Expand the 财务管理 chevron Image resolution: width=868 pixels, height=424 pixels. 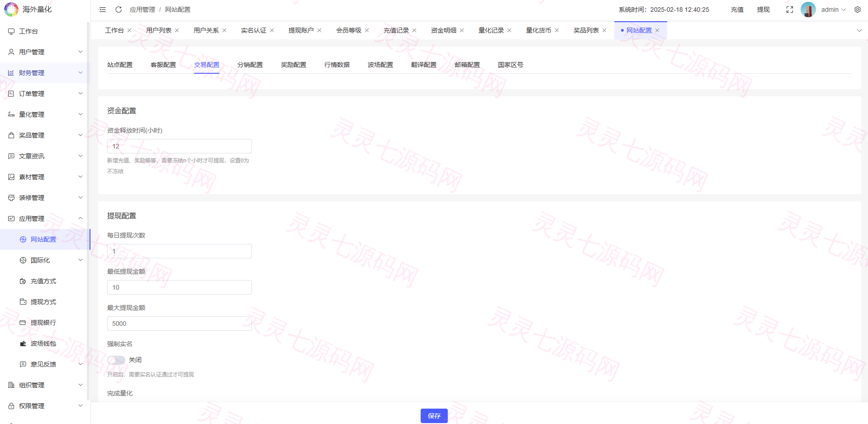click(81, 73)
